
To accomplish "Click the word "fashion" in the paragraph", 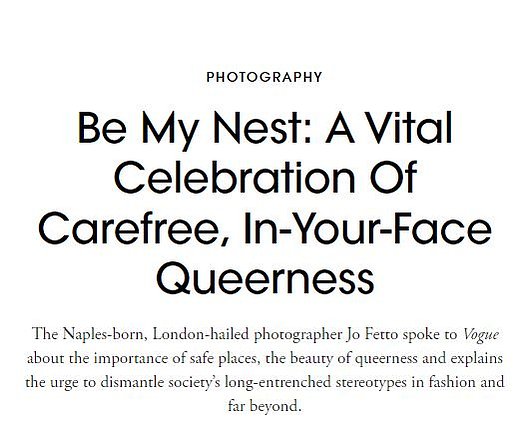I will (x=451, y=382).
